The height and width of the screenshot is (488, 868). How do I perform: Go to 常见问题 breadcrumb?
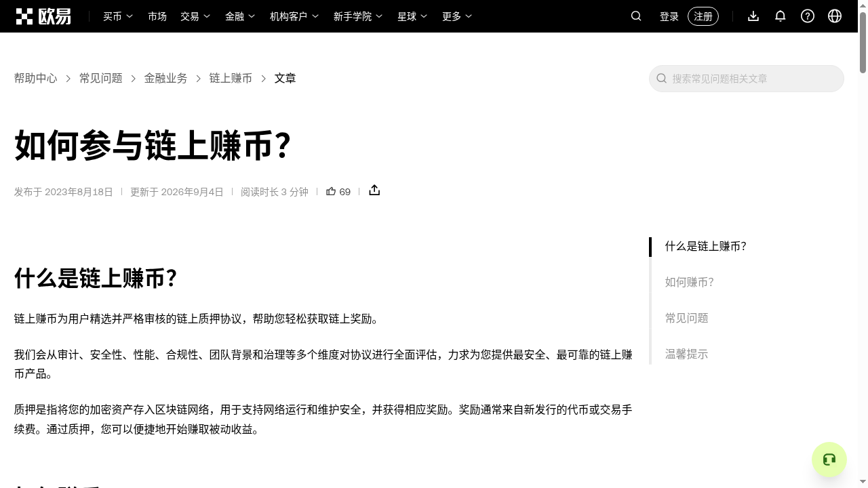101,79
